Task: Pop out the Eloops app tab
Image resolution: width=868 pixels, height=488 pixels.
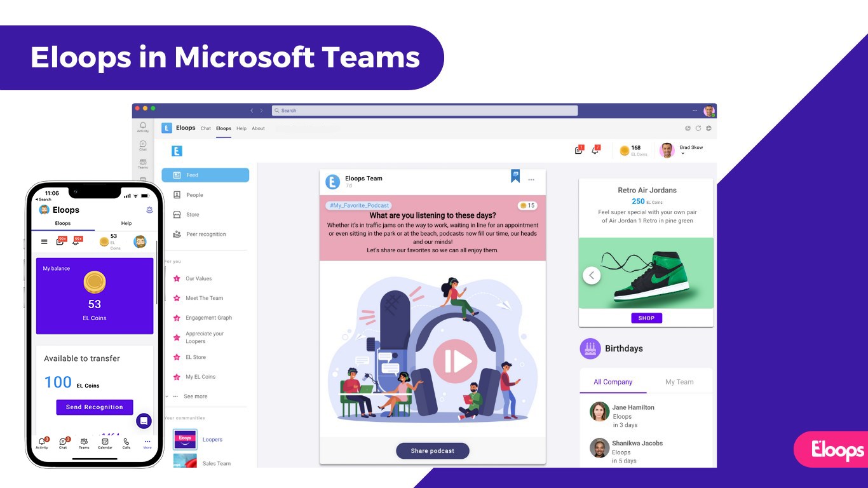Action: (x=688, y=128)
